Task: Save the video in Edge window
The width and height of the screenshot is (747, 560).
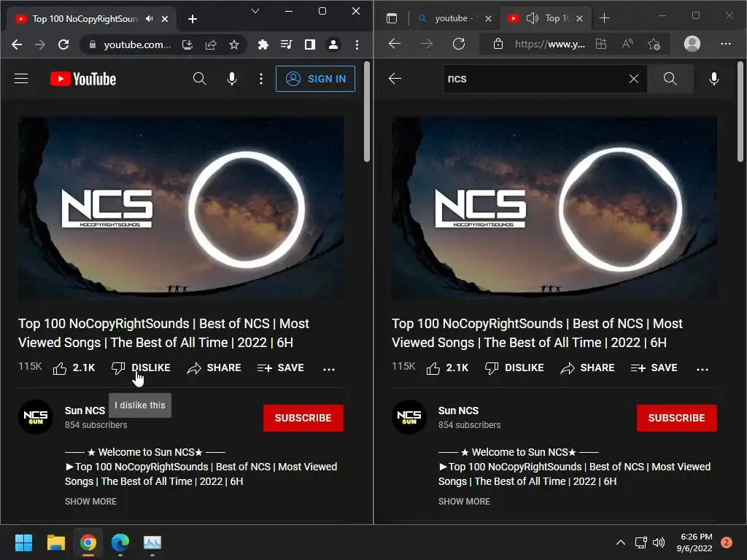Action: click(654, 368)
